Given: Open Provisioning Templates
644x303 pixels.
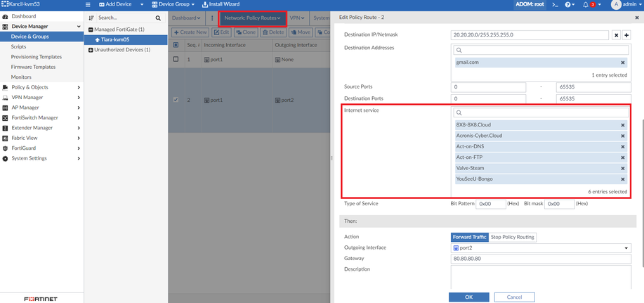Looking at the screenshot, I should click(36, 57).
